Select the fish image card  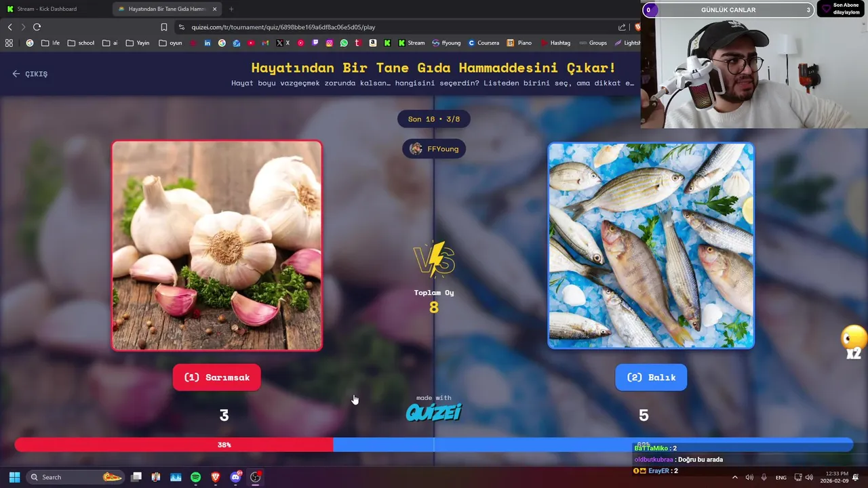pyautogui.click(x=651, y=245)
